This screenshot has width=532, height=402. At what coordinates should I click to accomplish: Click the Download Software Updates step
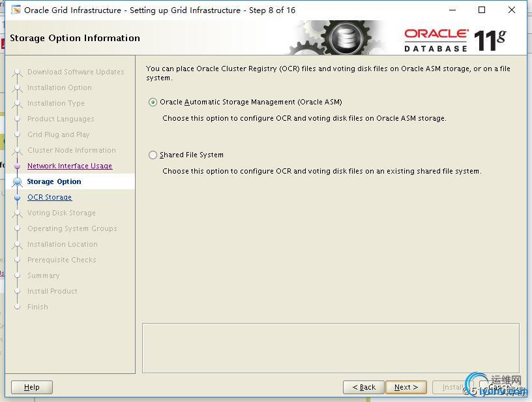76,72
